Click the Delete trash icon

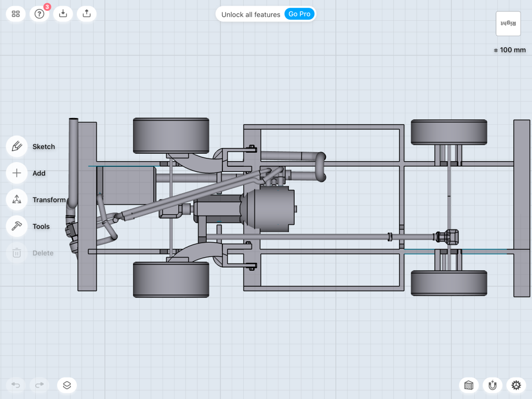(17, 253)
